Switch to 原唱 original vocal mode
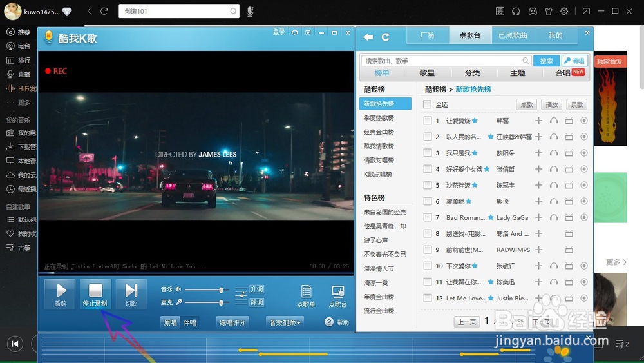This screenshot has width=644, height=363. click(170, 322)
